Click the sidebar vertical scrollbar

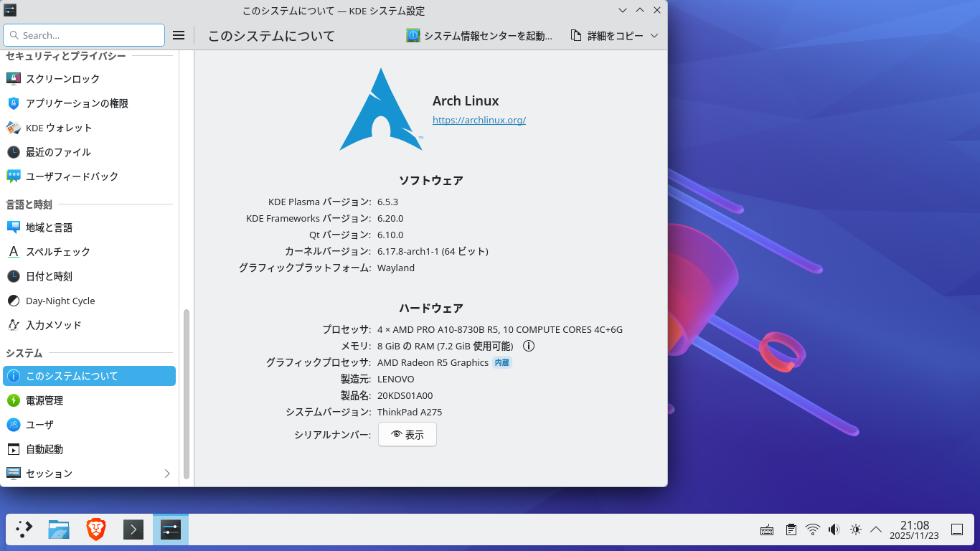[187, 393]
